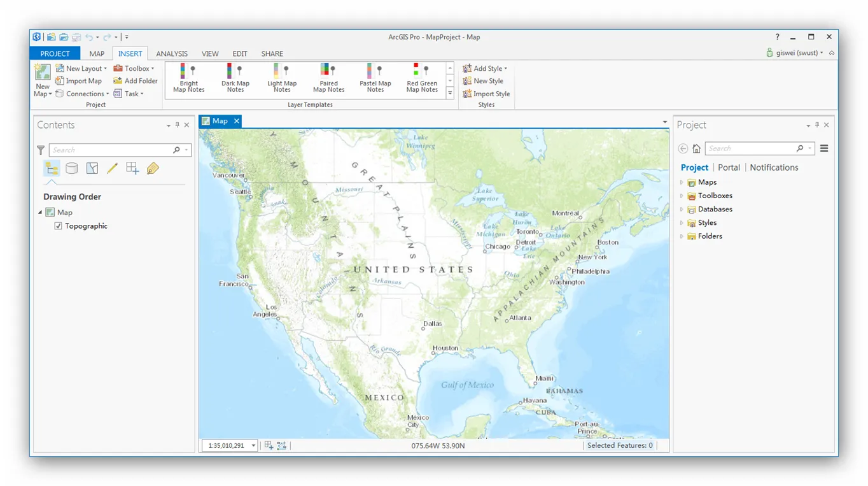This screenshot has width=868, height=486.
Task: Switch to the Portal tab
Action: pyautogui.click(x=729, y=168)
